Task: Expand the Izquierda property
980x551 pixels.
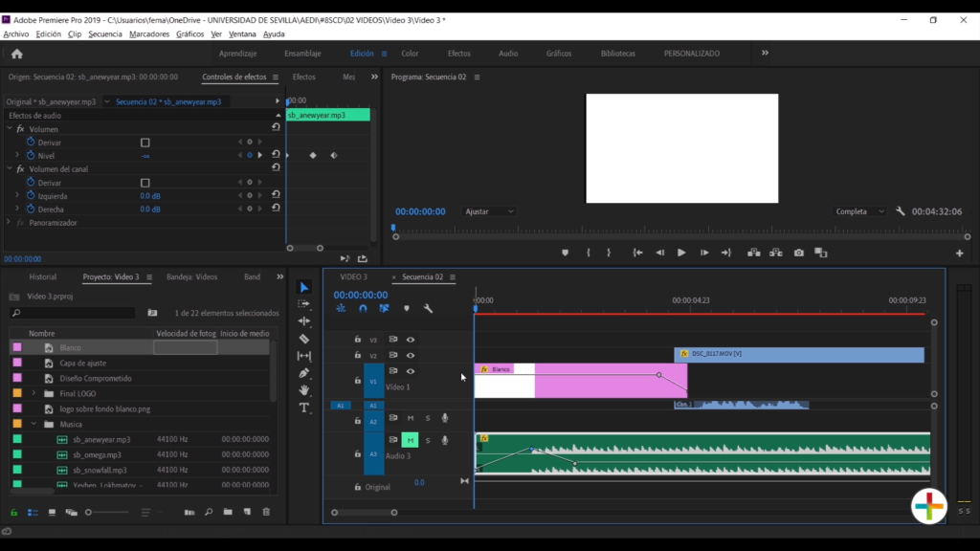Action: [x=17, y=195]
